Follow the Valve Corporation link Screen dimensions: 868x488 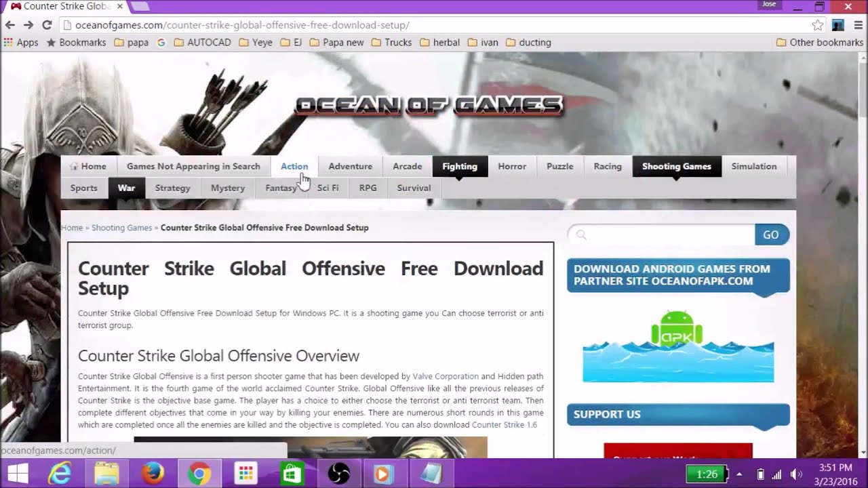(x=446, y=376)
